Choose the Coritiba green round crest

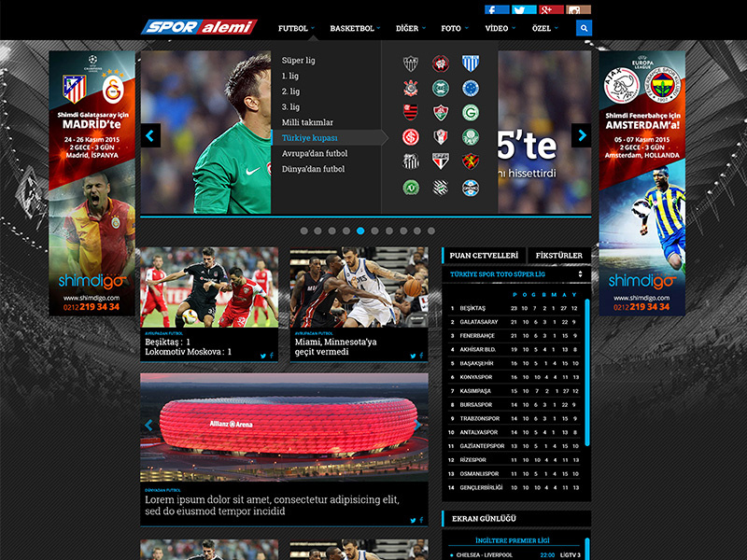[x=441, y=88]
